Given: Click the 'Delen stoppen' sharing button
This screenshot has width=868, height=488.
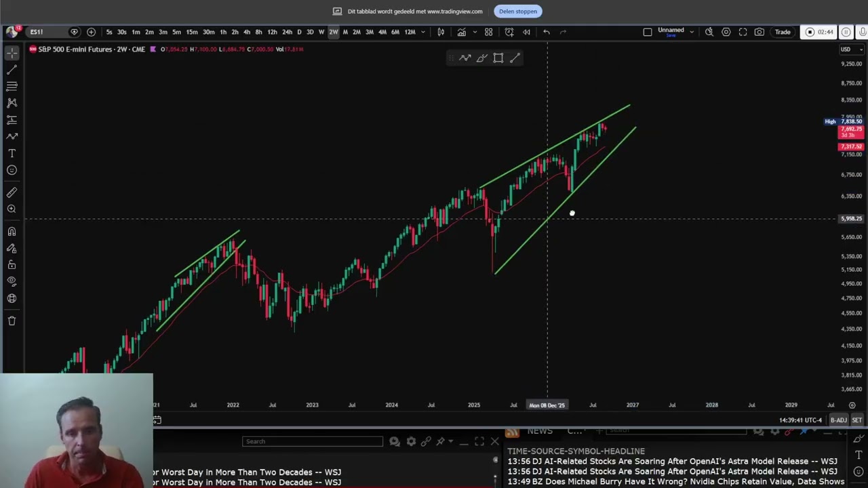Looking at the screenshot, I should tap(518, 12).
